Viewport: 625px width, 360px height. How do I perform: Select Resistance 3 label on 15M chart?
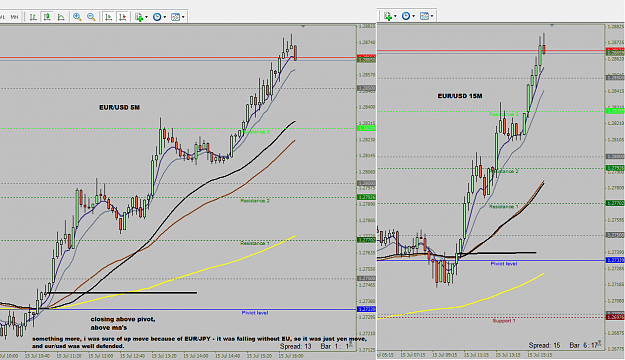click(504, 114)
